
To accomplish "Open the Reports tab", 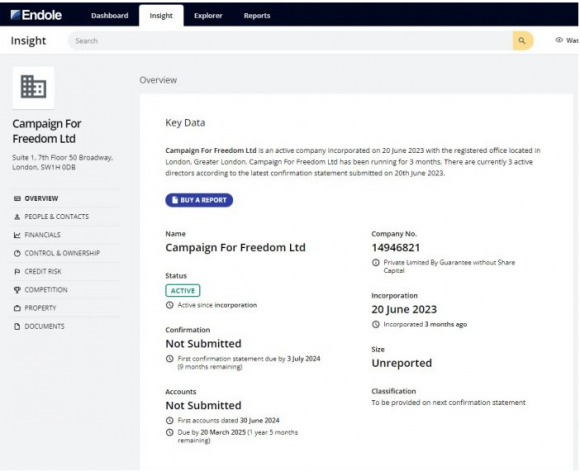I will (257, 16).
